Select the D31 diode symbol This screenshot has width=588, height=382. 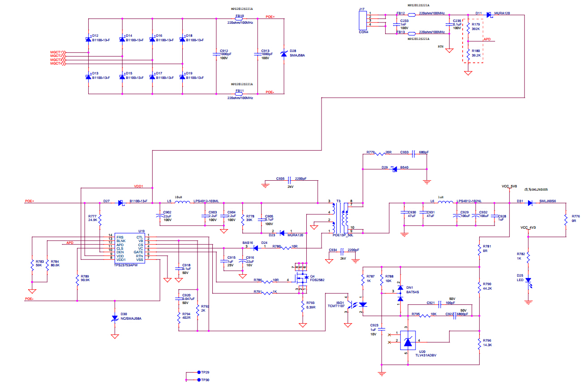530,203
